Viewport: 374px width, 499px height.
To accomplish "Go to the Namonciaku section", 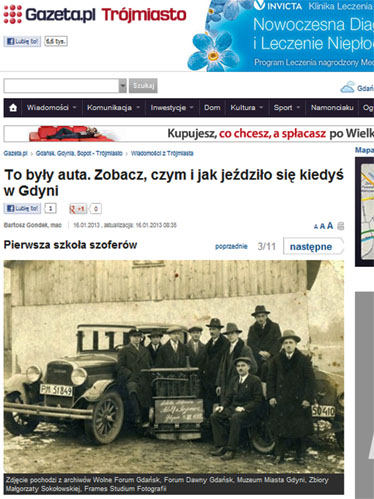I will (332, 108).
